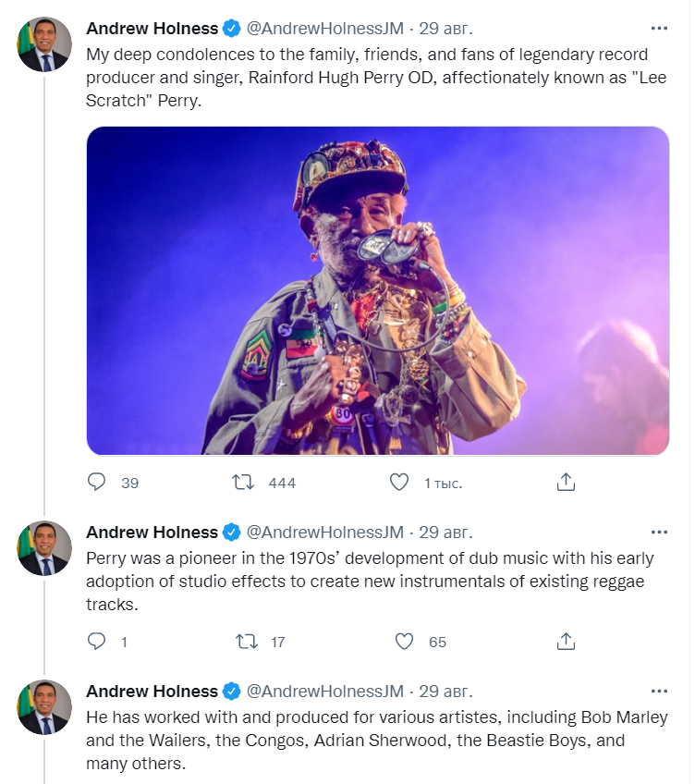Viewport: 695px width, 784px height.
Task: Share the condolences tweet with photo
Action: tap(567, 483)
